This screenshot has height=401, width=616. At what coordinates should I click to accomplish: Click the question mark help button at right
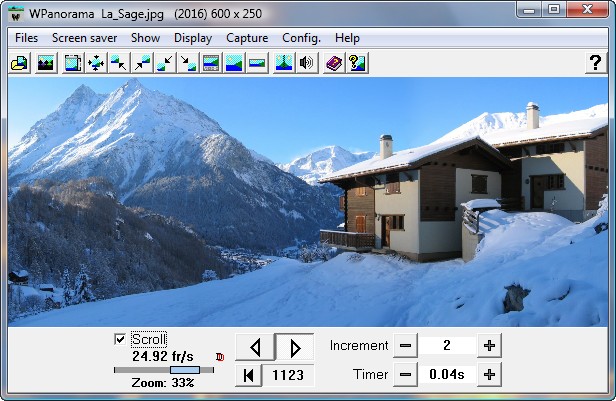[x=594, y=63]
